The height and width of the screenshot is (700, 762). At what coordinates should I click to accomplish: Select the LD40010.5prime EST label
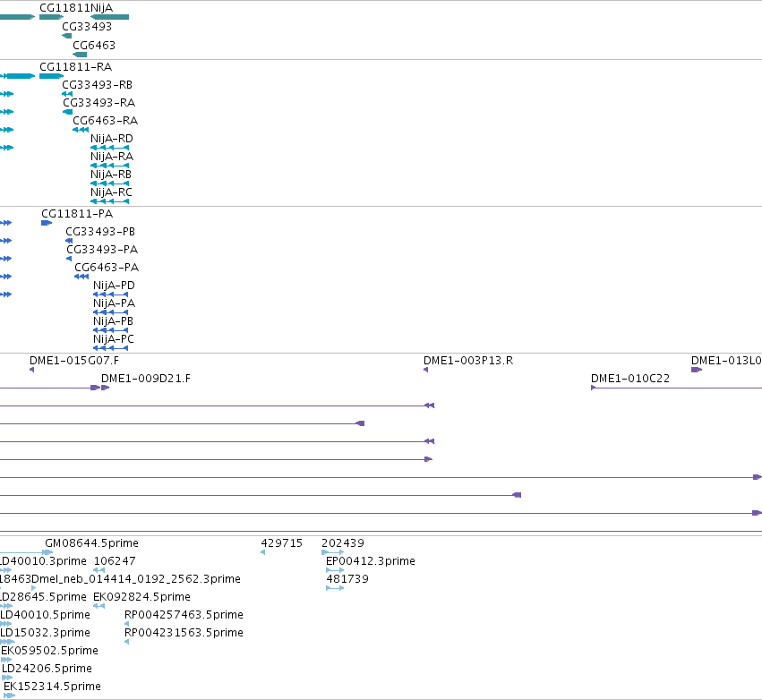pyautogui.click(x=45, y=615)
